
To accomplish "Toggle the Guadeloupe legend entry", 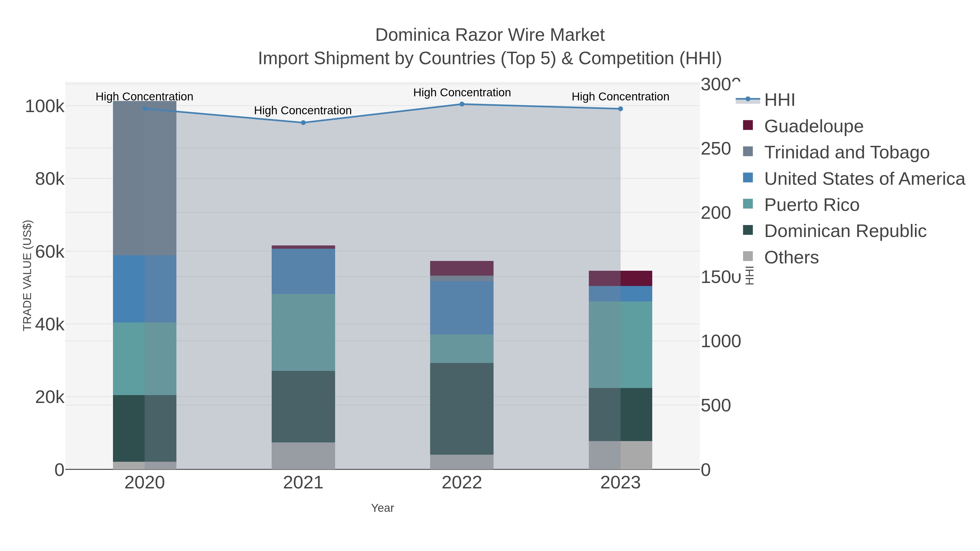I will click(x=803, y=126).
